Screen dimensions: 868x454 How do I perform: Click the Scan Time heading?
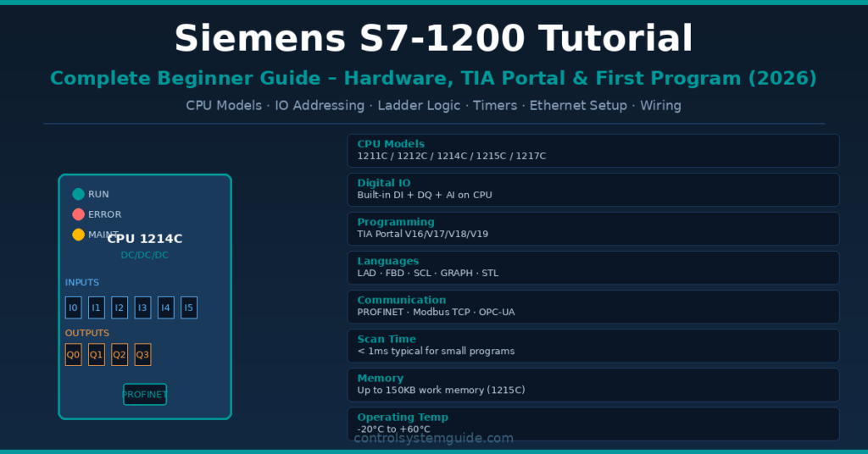point(387,339)
